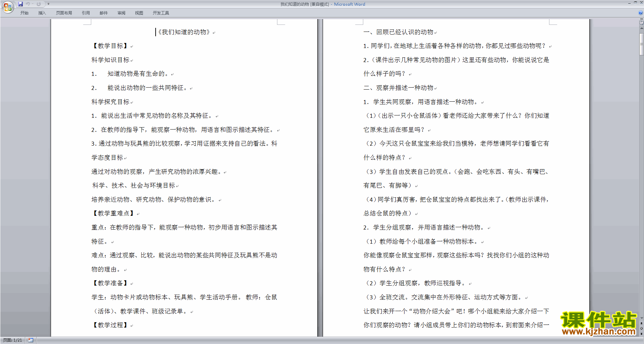Place cursor in the title 《我们知道的动物》
The width and height of the screenshot is (644, 344).
tap(184, 32)
